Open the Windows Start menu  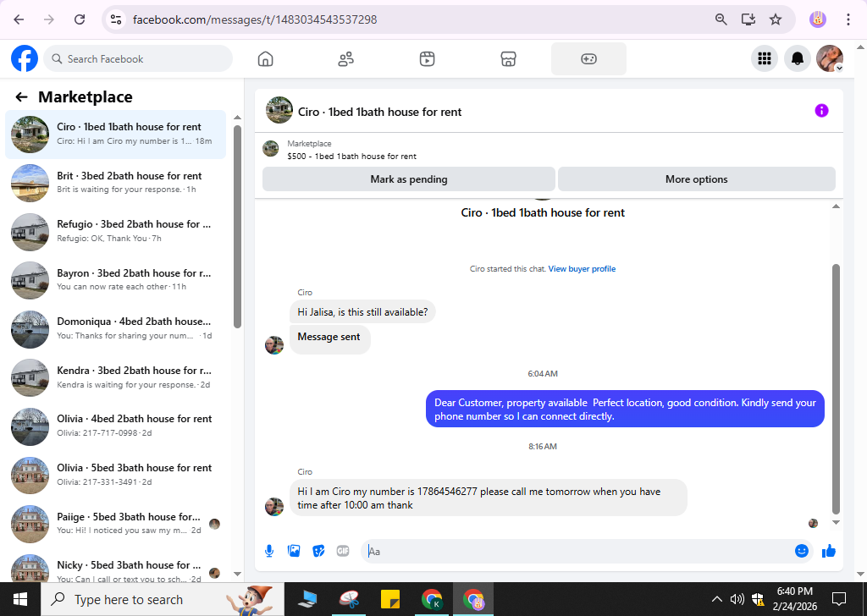click(20, 599)
